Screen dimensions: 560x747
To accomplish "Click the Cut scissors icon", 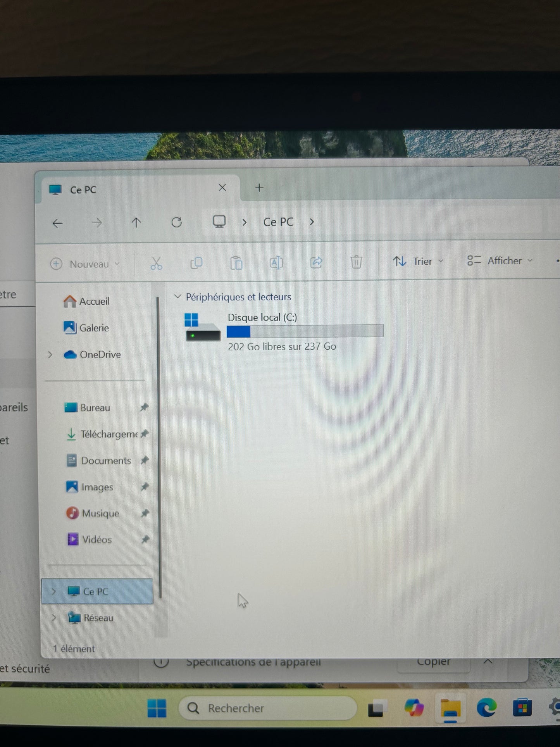I will (x=156, y=263).
